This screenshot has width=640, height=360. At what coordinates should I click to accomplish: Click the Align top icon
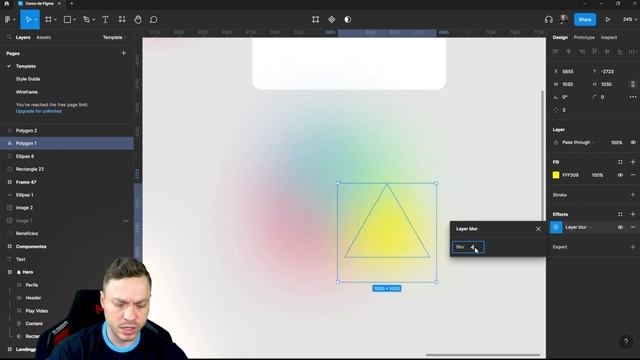coord(594,51)
